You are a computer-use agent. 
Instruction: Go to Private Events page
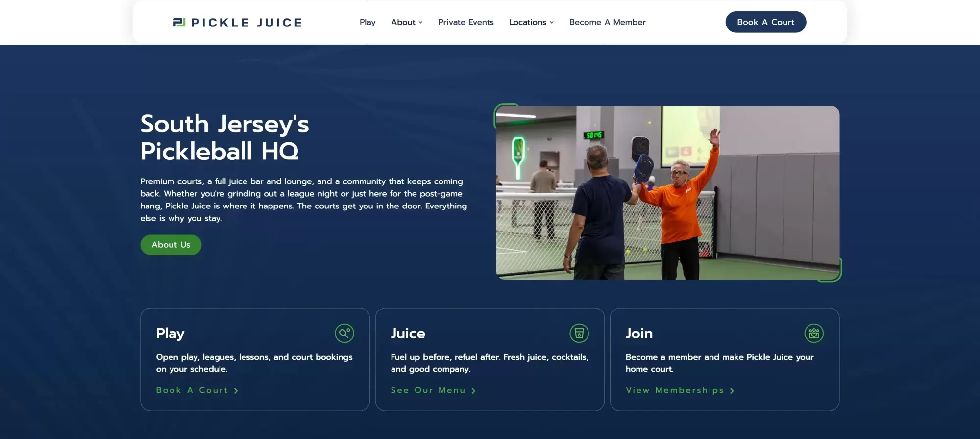(x=466, y=22)
